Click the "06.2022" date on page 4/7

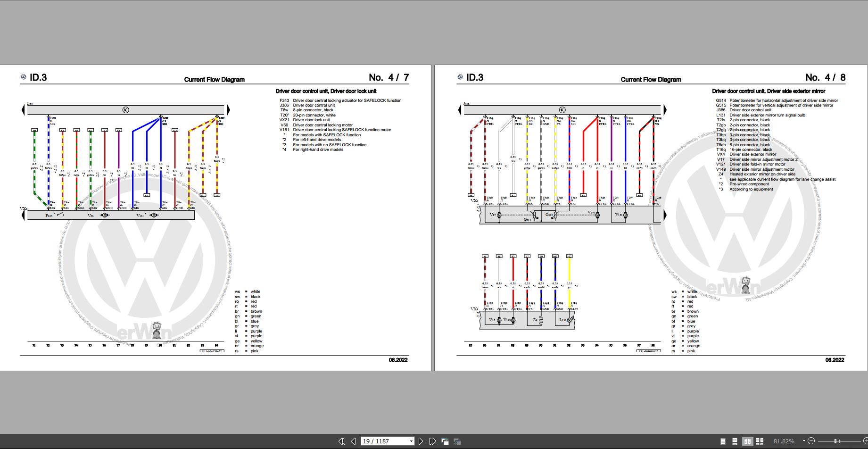coord(398,360)
